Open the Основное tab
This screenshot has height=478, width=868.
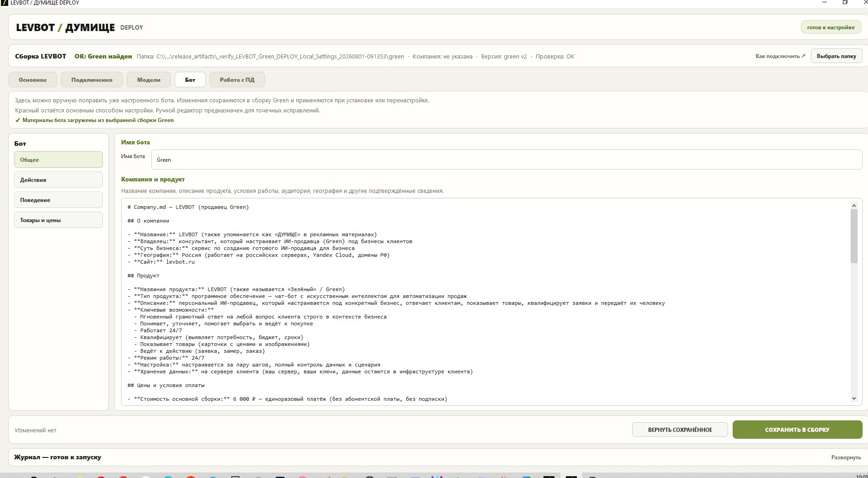click(32, 80)
